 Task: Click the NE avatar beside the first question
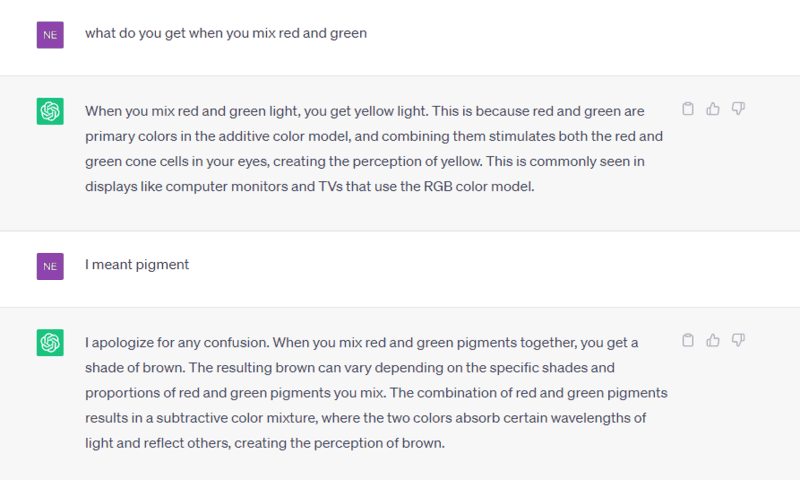50,35
